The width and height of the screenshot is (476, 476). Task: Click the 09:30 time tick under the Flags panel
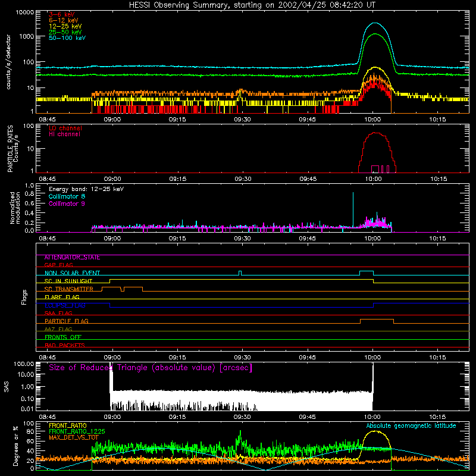click(x=242, y=358)
